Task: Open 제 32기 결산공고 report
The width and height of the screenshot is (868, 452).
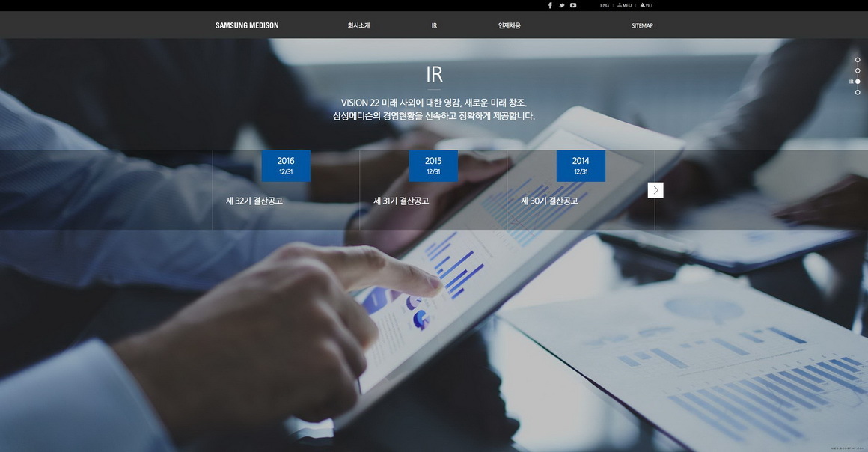Action: [254, 201]
